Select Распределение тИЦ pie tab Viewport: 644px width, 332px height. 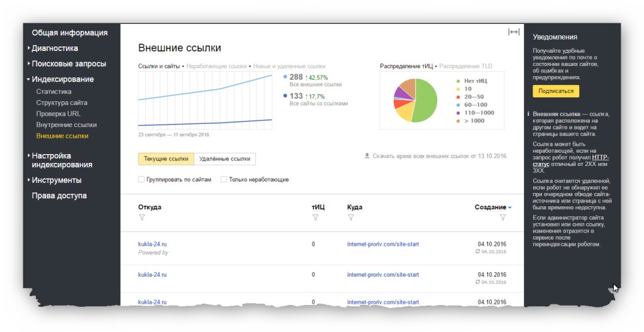click(406, 66)
